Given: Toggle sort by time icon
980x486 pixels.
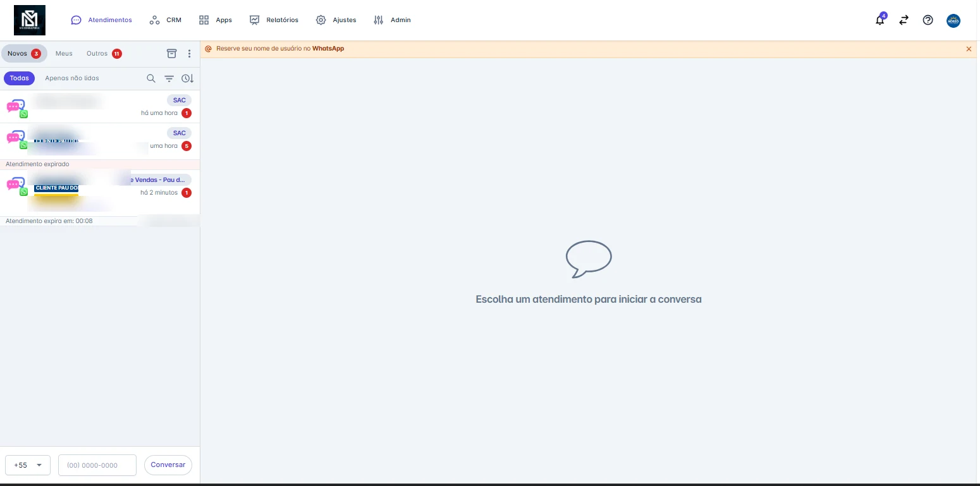Looking at the screenshot, I should click(x=187, y=78).
